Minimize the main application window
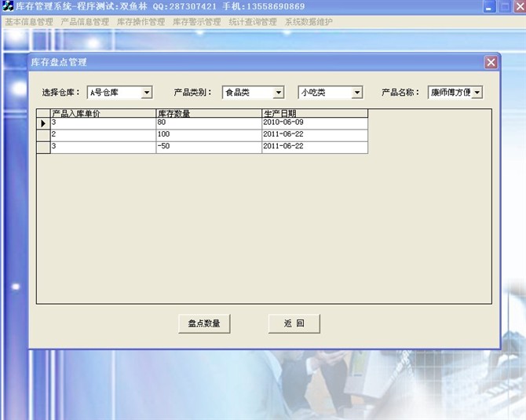Image resolution: width=526 pixels, height=420 pixels. pyautogui.click(x=489, y=7)
